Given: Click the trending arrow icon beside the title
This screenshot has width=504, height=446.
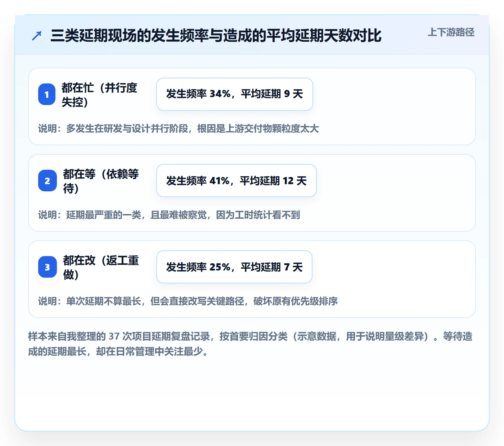Looking at the screenshot, I should [x=37, y=36].
